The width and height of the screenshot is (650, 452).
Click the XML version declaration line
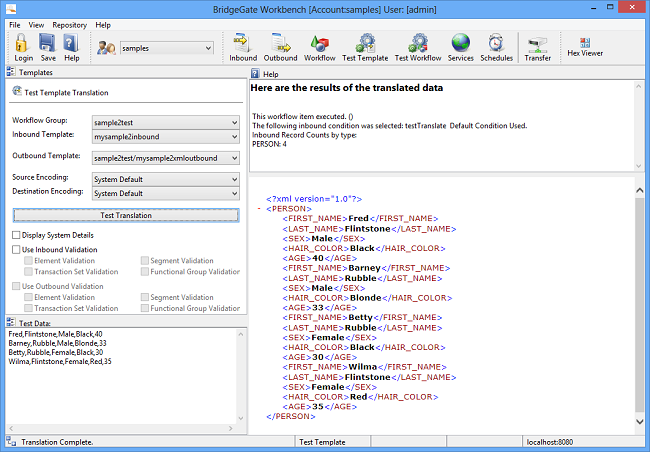(x=314, y=199)
